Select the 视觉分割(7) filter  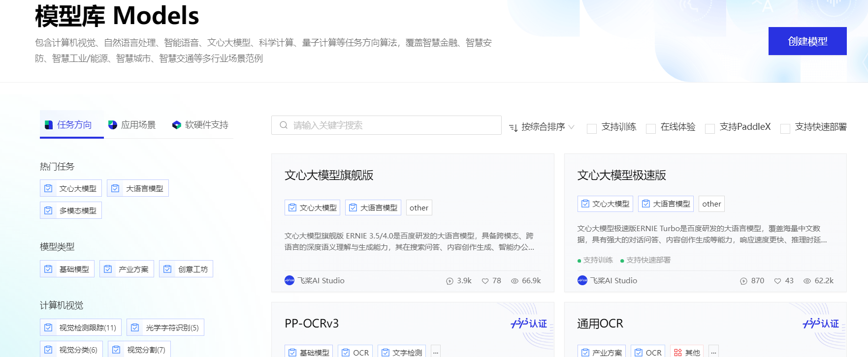pos(139,349)
